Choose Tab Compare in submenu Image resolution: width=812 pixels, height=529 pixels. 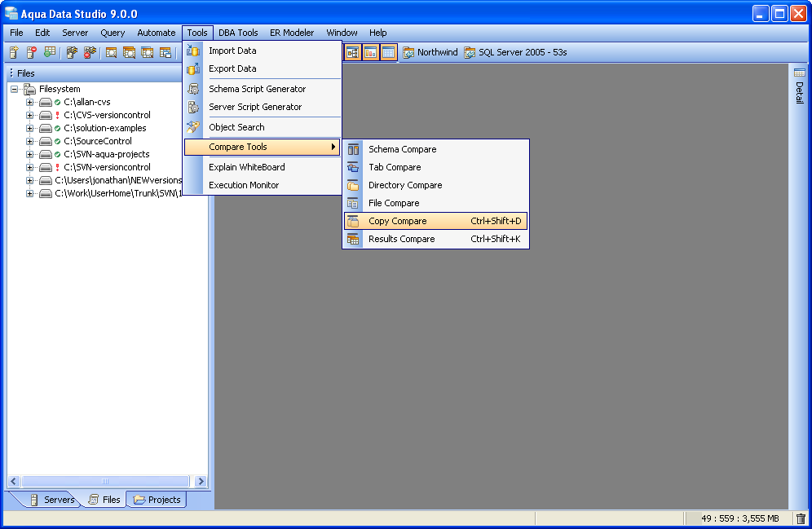click(x=435, y=167)
